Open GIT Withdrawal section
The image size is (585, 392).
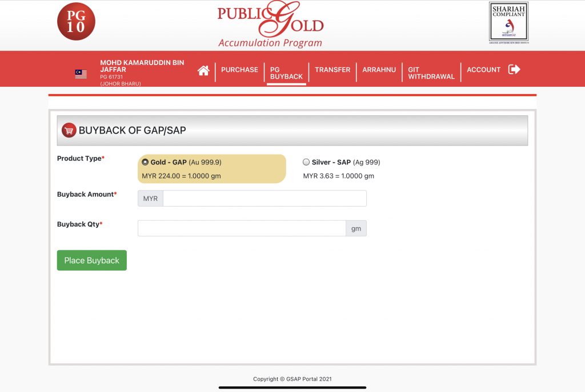coord(431,73)
